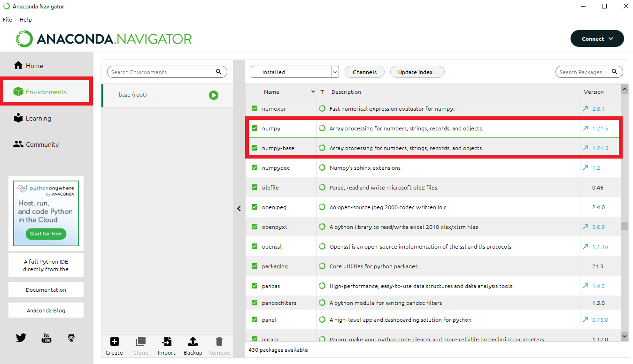Open the File menu

point(8,20)
